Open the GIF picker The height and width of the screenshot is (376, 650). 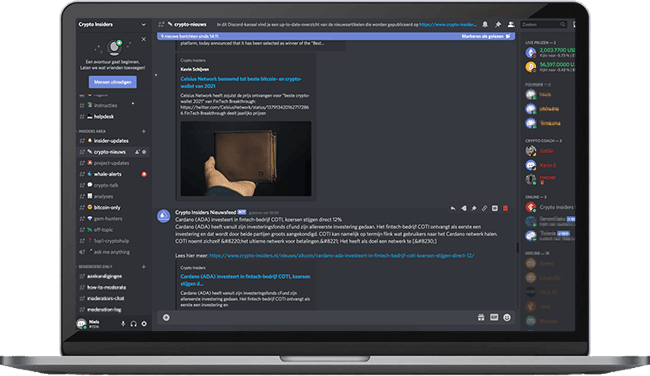494,318
